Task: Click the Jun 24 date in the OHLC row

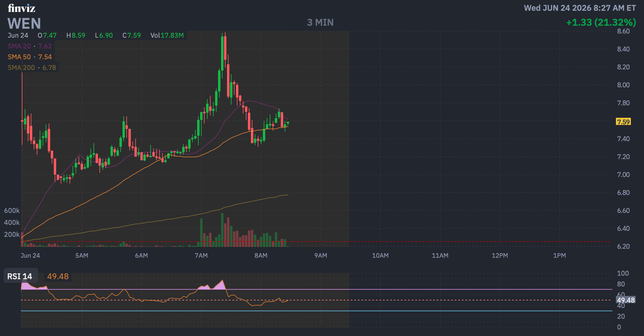Action: point(18,35)
